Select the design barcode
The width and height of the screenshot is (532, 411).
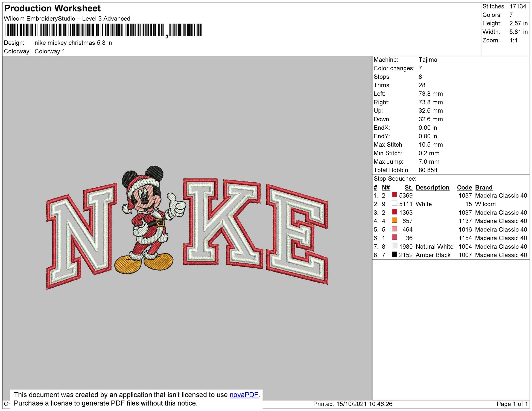click(103, 30)
